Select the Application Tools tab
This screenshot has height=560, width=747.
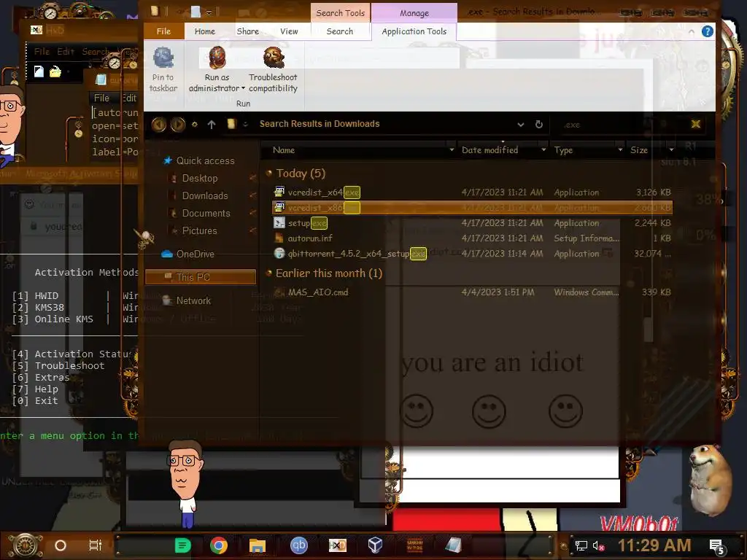pos(414,31)
